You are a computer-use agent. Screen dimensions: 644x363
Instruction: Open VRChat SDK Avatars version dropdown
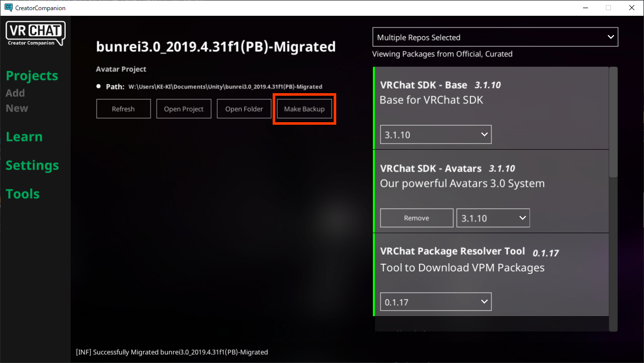point(493,218)
